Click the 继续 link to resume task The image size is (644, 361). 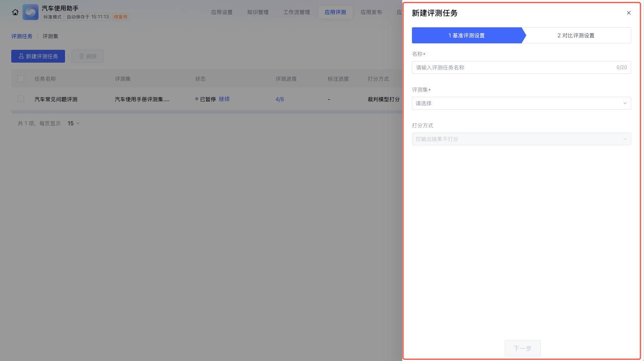(x=224, y=99)
